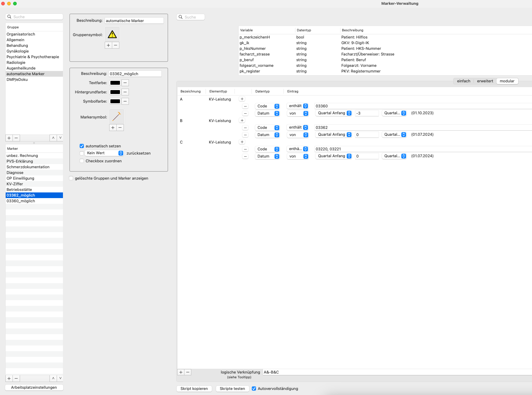Viewport: 532px width, 395px height.
Task: Add condition to element A
Action: (x=242, y=99)
